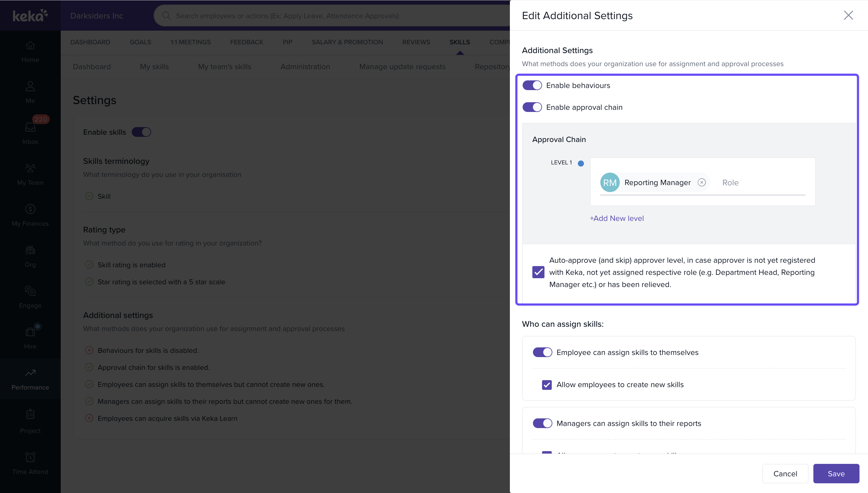Go to Home in the sidebar
Screen dimensions: 868x493
[30, 46]
